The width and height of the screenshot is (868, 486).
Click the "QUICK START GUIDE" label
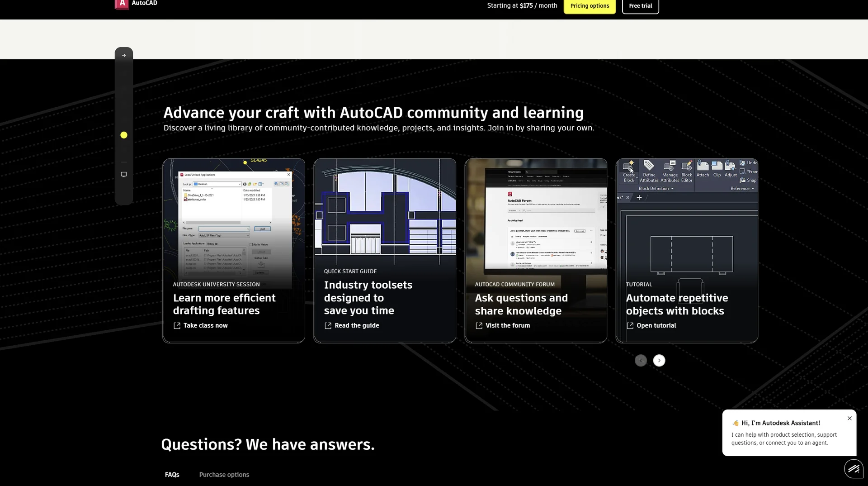click(350, 272)
